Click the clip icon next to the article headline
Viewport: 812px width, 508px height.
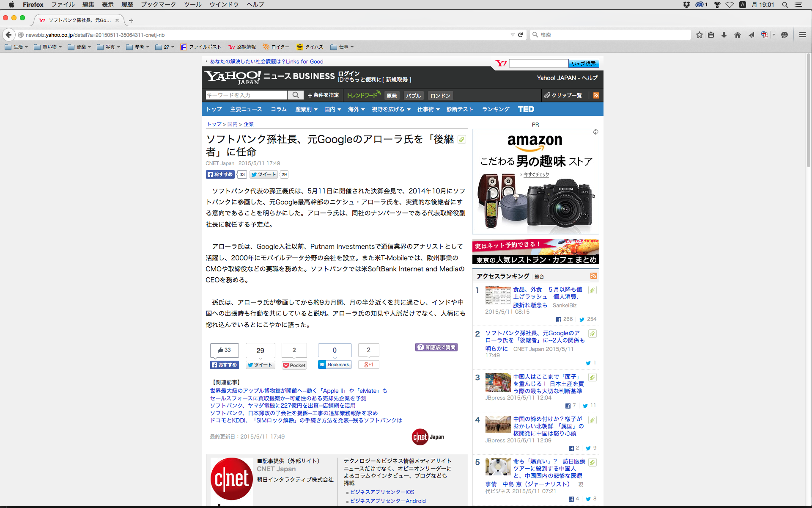[x=462, y=139]
